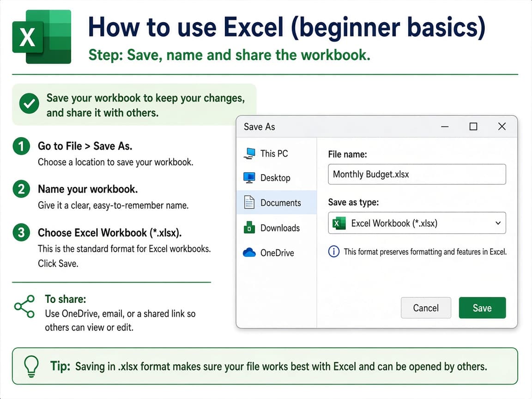Open the Save as type dropdown arrow
This screenshot has width=532, height=399.
point(498,223)
